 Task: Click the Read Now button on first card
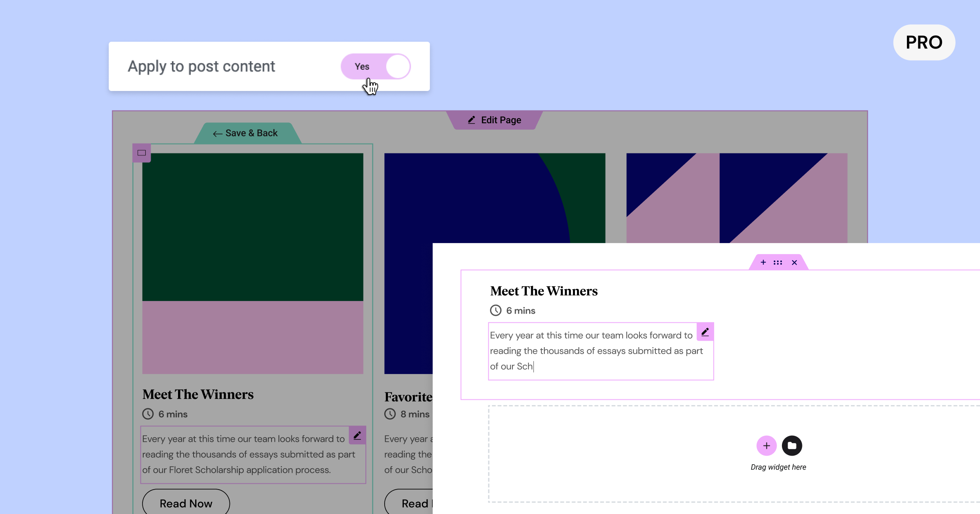[185, 504]
